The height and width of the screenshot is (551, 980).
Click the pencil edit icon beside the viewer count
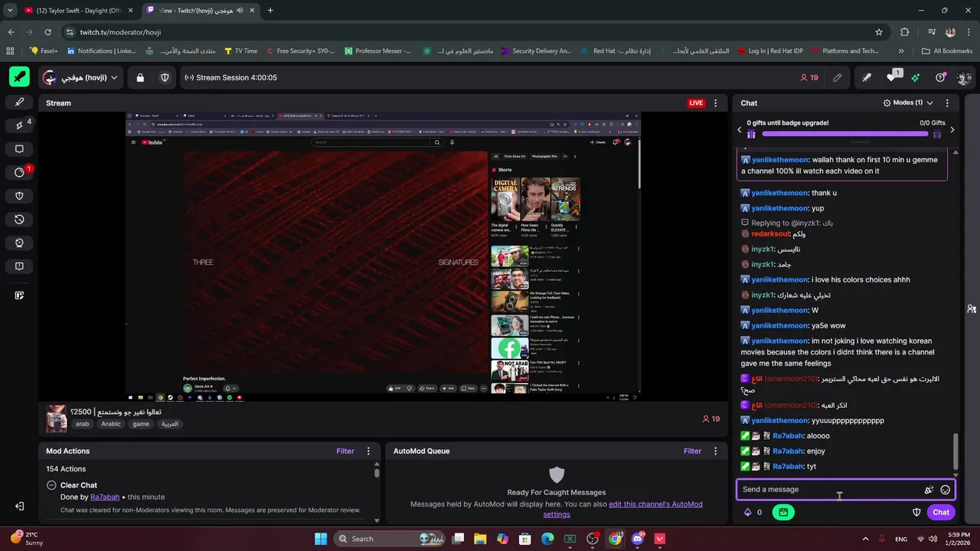838,77
